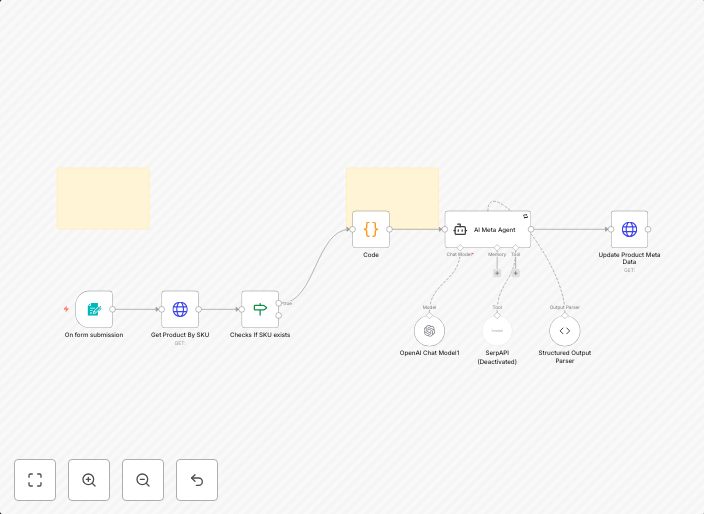Viewport: 704px width, 514px height.
Task: Click the fit-to-view button
Action: pyautogui.click(x=35, y=480)
